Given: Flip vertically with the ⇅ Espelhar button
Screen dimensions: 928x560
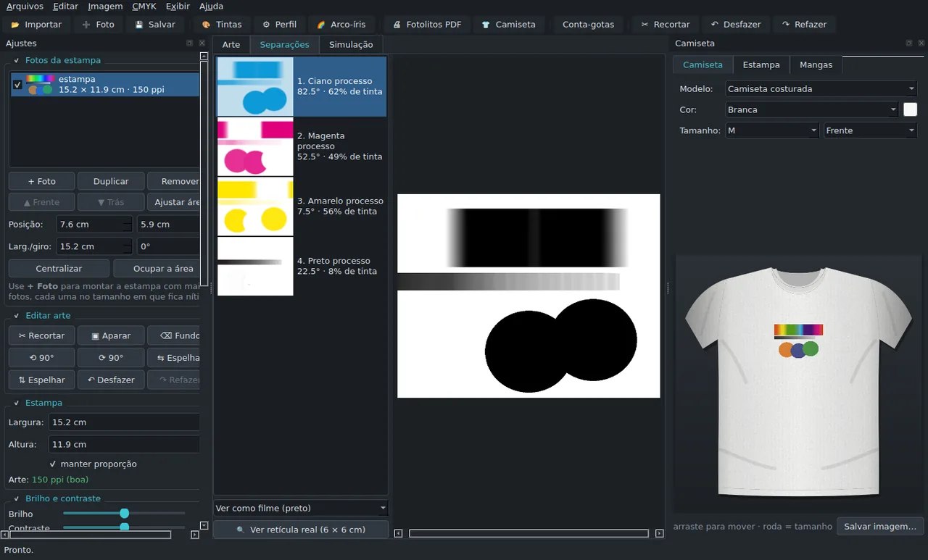Looking at the screenshot, I should [x=41, y=380].
